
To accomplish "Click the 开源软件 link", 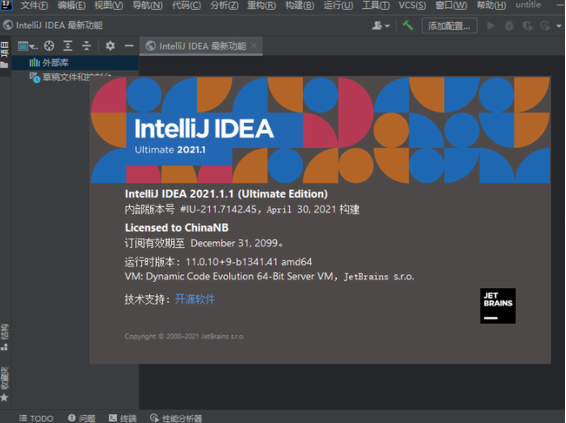I will coord(195,299).
